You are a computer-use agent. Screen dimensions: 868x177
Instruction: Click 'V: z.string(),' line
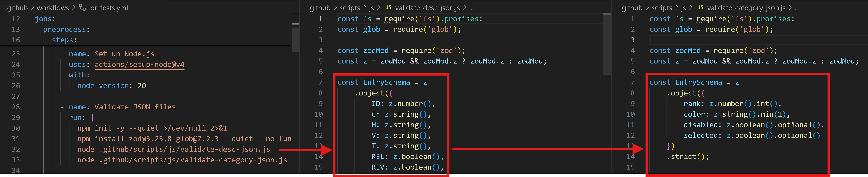401,135
